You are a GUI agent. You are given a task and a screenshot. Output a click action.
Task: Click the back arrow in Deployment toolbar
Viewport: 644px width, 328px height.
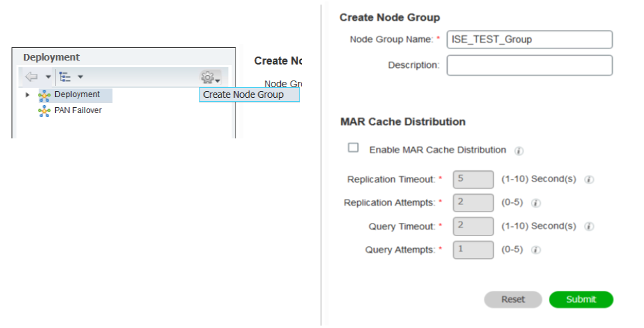pos(31,77)
